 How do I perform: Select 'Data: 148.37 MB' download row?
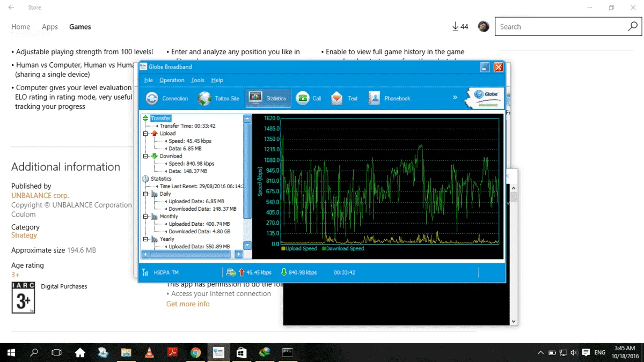coord(188,171)
